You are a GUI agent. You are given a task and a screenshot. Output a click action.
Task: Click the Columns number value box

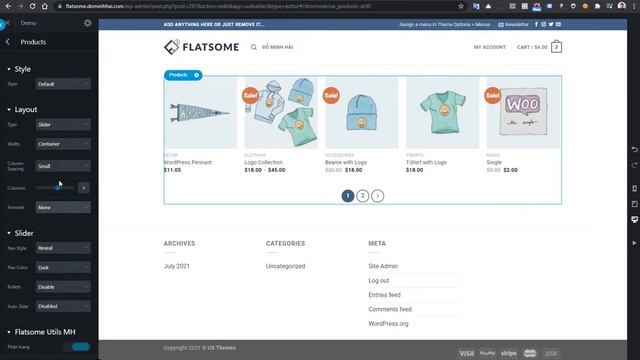pos(84,188)
